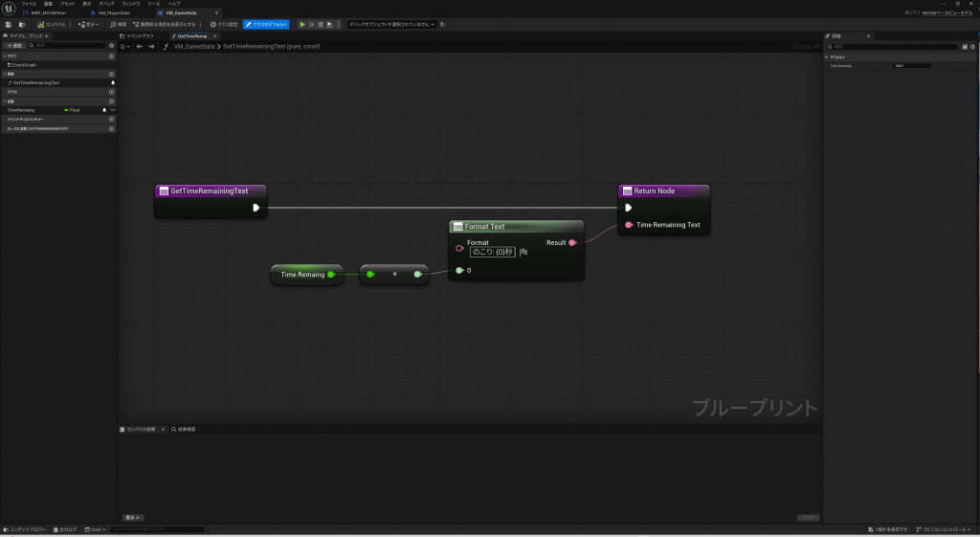Viewport: 980px width, 537px height.
Task: Click the コンパイル button
Action: click(52, 24)
